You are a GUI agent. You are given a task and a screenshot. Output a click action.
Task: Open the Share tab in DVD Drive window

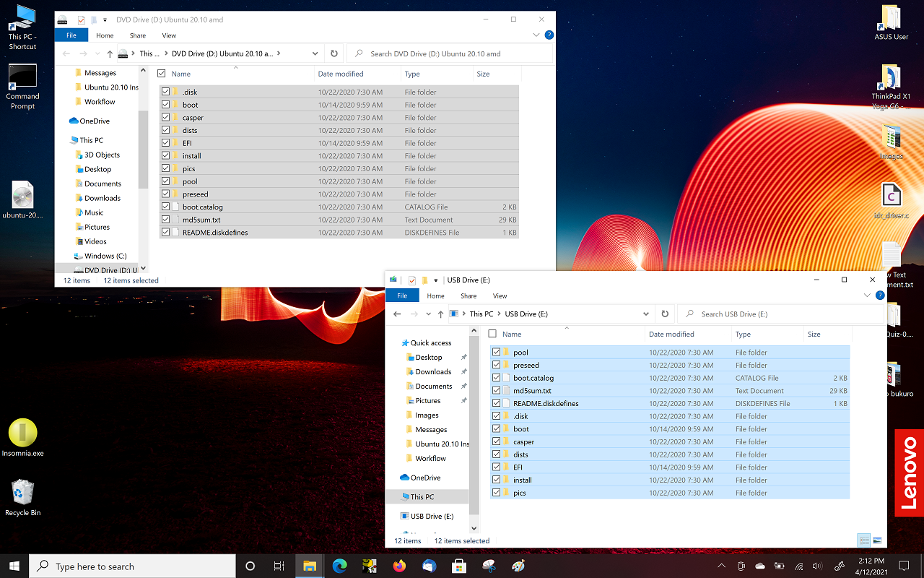[137, 35]
